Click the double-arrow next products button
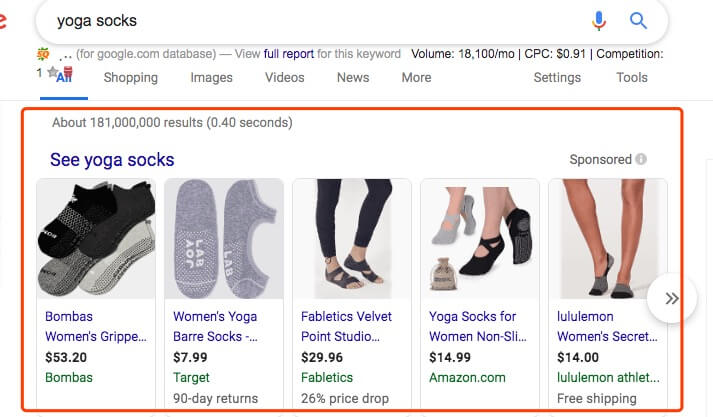The width and height of the screenshot is (713, 417). 672,298
